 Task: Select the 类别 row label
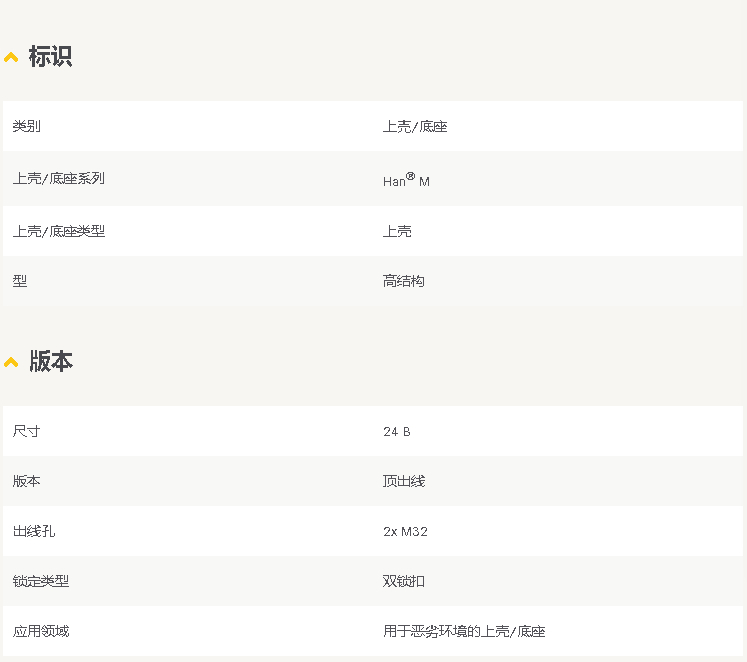pyautogui.click(x=27, y=126)
